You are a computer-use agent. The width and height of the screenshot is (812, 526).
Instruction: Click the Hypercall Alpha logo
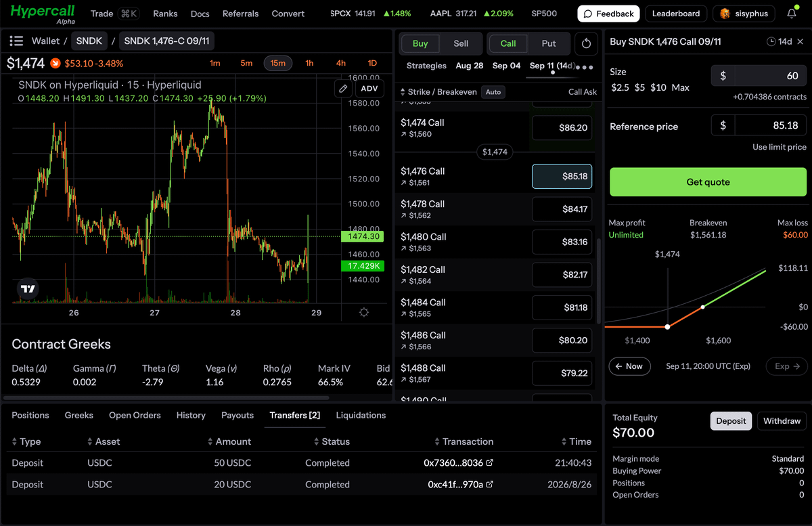(41, 14)
